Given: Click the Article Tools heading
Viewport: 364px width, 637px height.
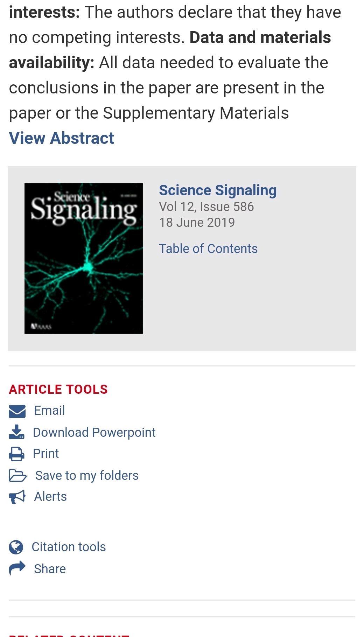Looking at the screenshot, I should pyautogui.click(x=58, y=389).
